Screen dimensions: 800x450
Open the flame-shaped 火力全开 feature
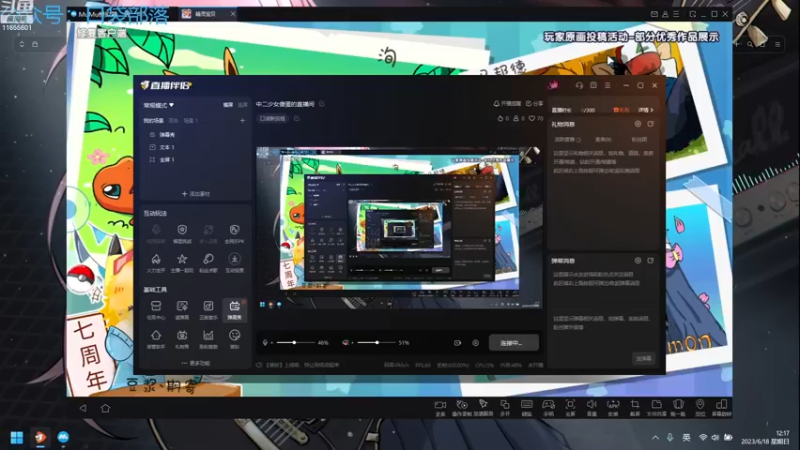point(156,263)
